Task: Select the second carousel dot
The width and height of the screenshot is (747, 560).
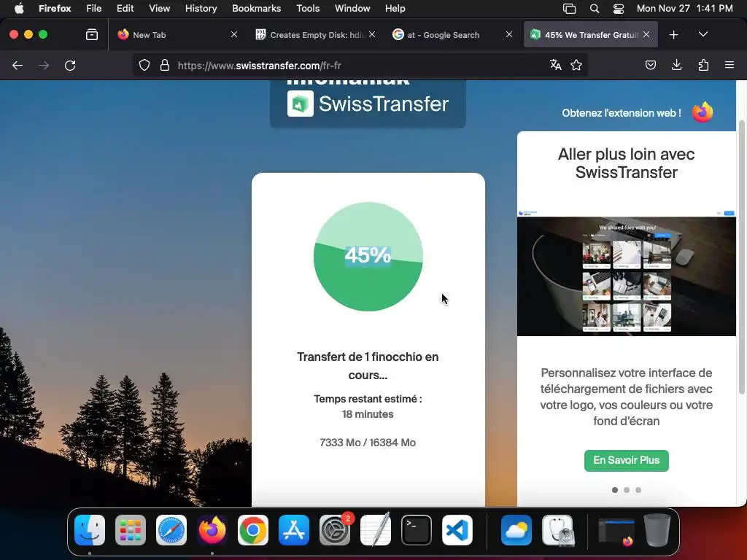Action: [x=627, y=490]
